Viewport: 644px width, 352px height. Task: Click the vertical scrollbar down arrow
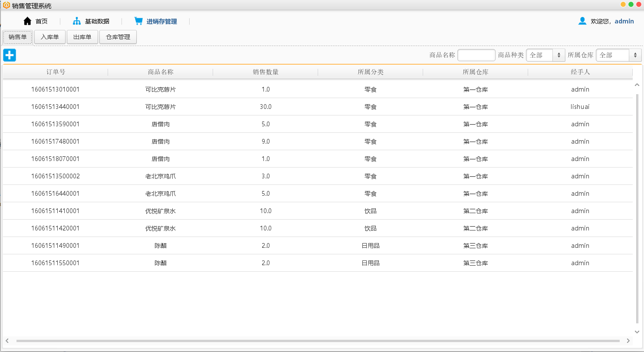click(x=637, y=332)
